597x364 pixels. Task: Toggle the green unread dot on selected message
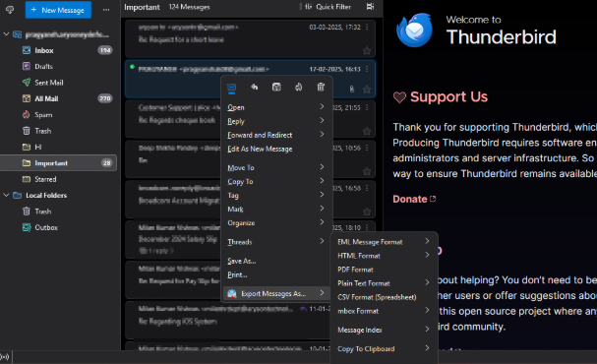132,67
